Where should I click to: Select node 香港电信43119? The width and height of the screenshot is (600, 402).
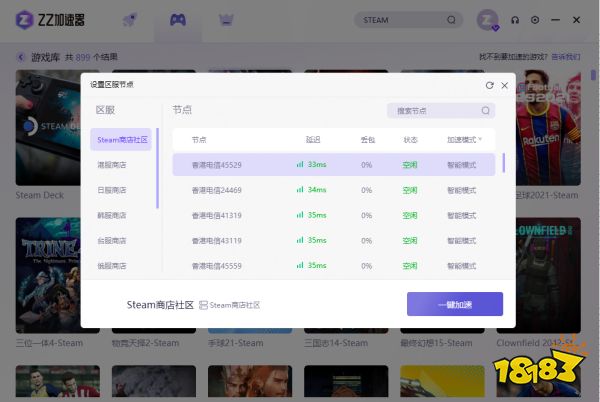(x=334, y=241)
